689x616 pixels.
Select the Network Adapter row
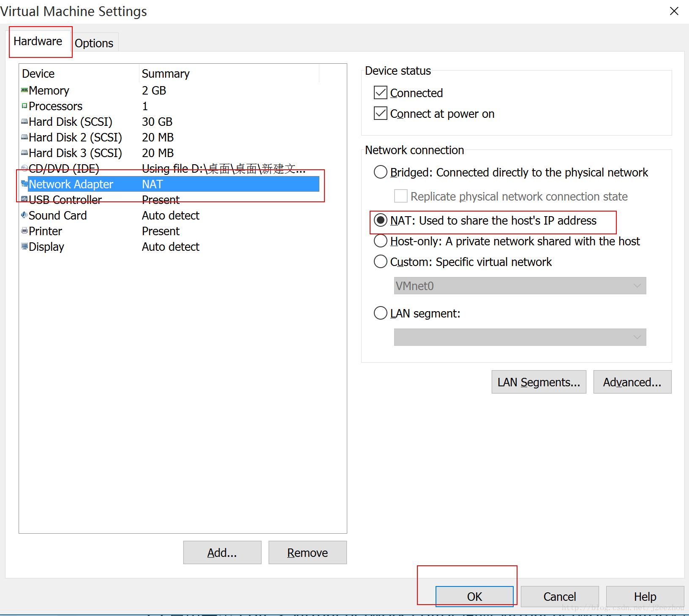170,184
